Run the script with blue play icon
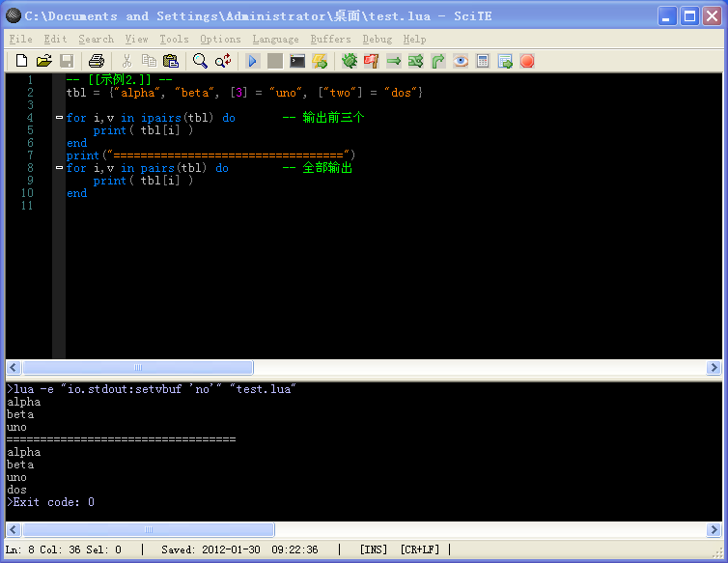Screen dimensions: 728x563 pos(252,61)
